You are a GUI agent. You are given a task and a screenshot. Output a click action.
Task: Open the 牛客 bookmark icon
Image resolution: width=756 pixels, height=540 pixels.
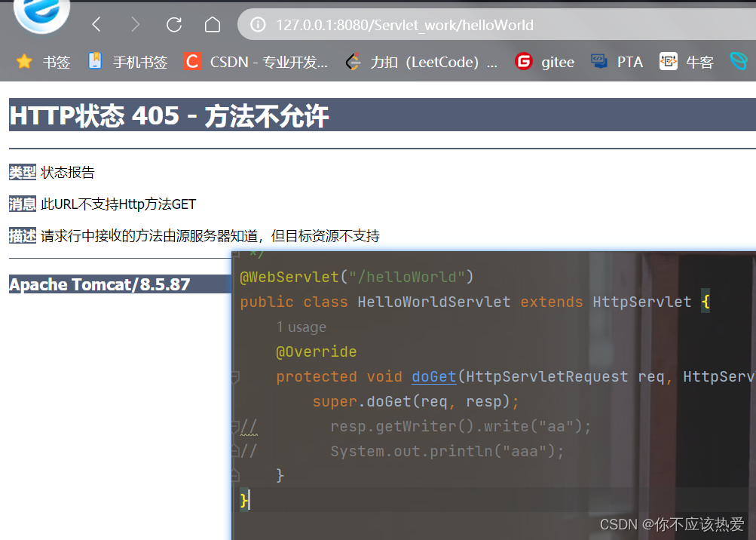pyautogui.click(x=668, y=61)
